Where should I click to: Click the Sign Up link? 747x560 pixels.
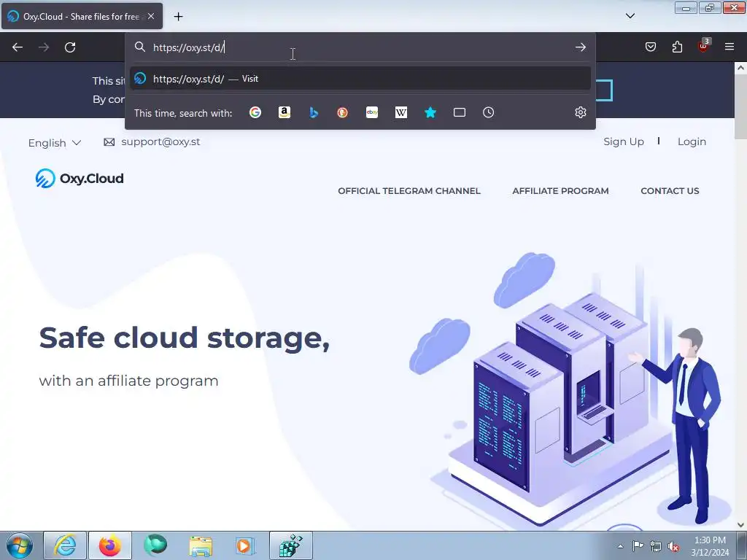(624, 142)
